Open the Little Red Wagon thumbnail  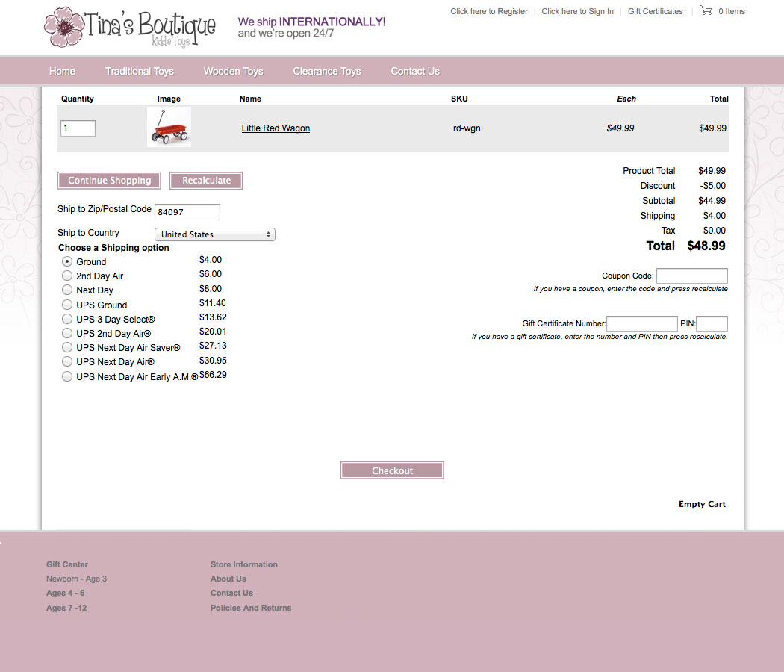[x=169, y=127]
